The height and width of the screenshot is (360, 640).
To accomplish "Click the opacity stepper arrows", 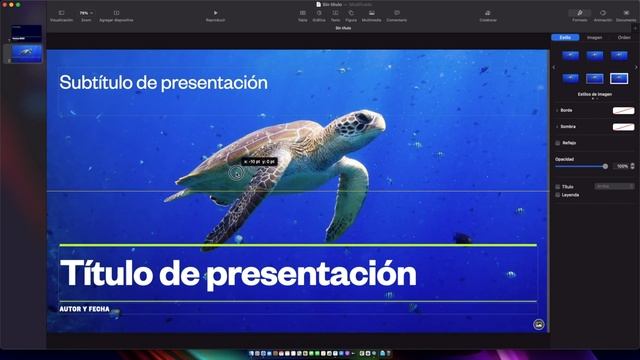I will 633,166.
